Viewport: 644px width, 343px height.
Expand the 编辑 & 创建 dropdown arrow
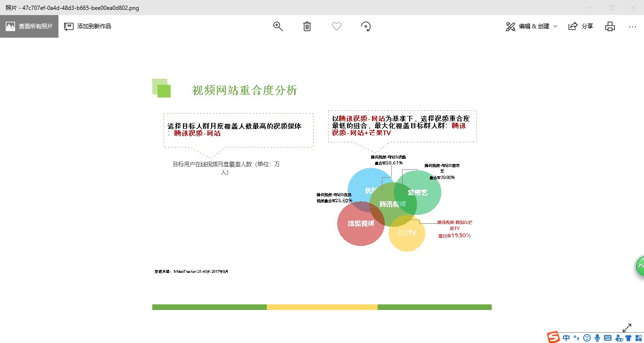[555, 26]
